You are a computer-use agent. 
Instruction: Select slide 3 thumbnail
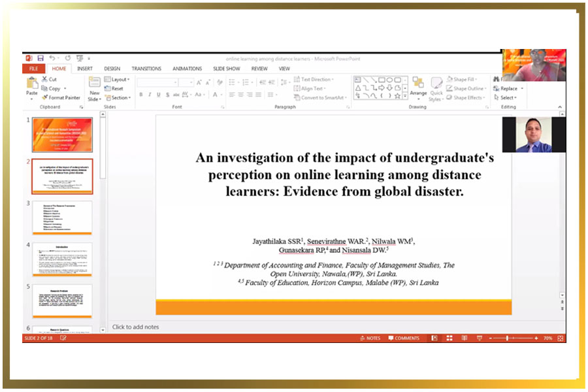click(62, 218)
